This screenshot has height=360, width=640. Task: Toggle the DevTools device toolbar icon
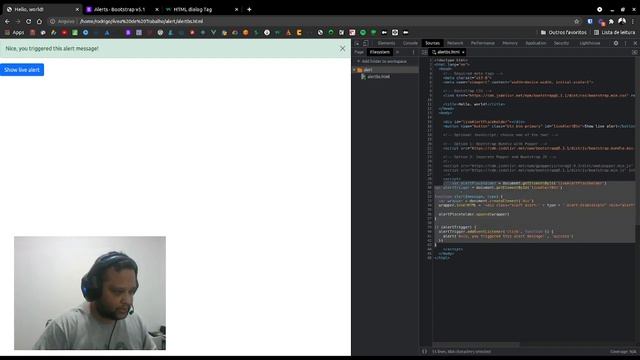click(x=366, y=43)
